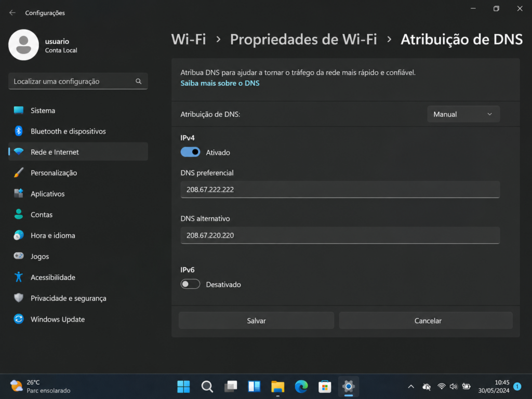Click the Ativado label next to IPv4

[218, 152]
